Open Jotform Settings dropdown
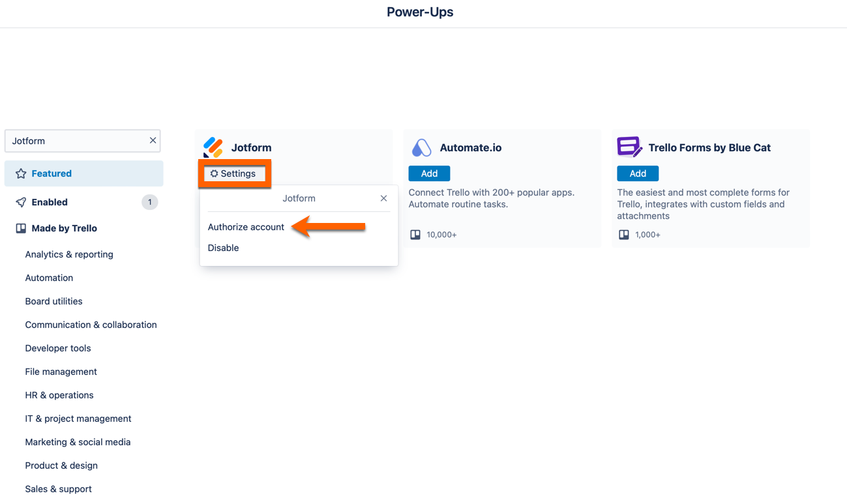The height and width of the screenshot is (504, 847). [x=233, y=173]
